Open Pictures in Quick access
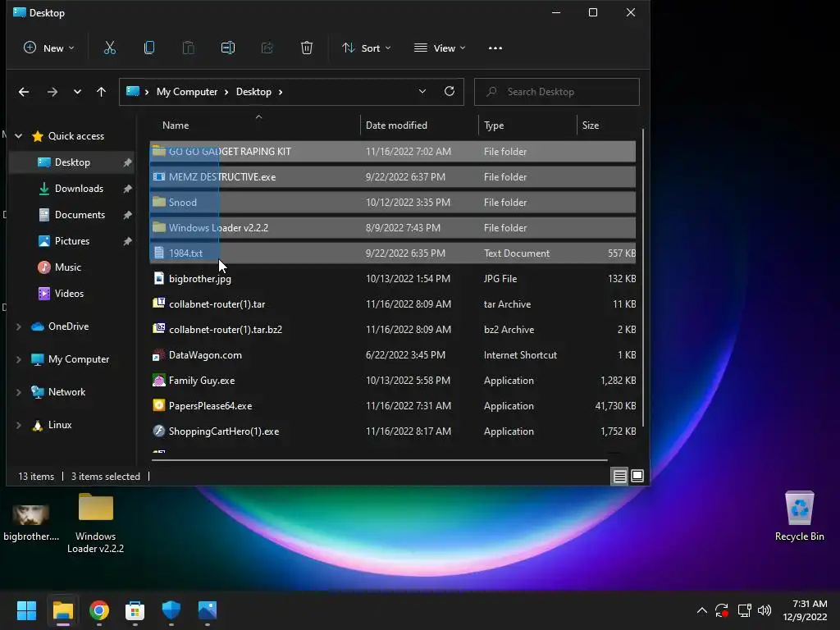The image size is (840, 630). 72,241
